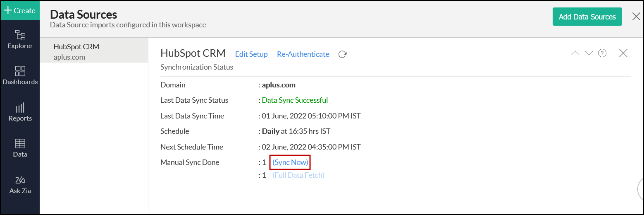This screenshot has width=644, height=215.
Task: Click the Sync Now link
Action: pos(290,162)
